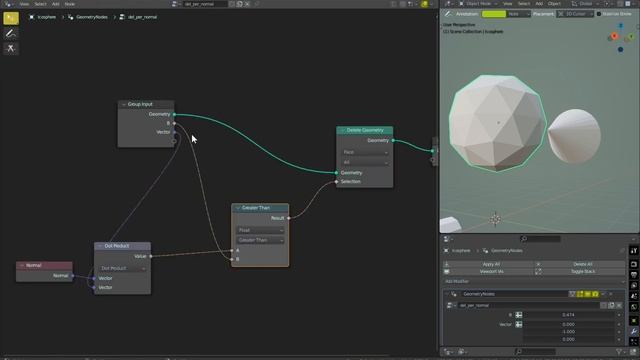
Task: Collapse the Greater Than node
Action: 238,208
